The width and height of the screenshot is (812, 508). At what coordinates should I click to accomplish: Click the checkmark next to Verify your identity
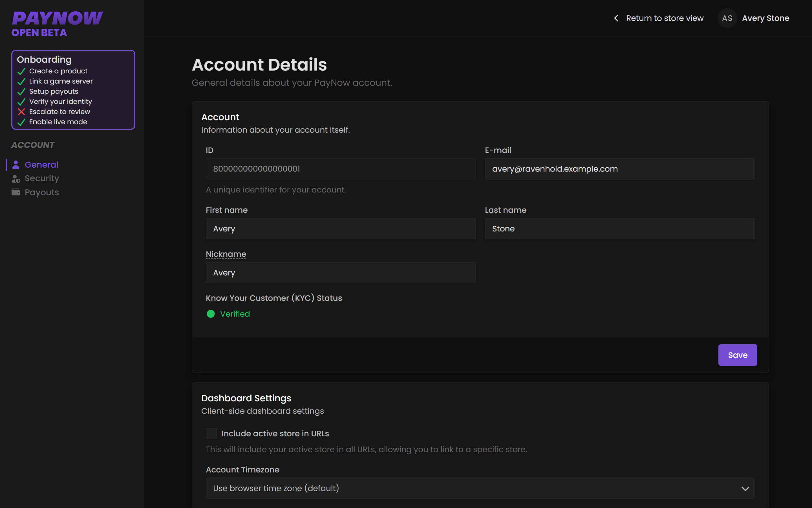tap(21, 102)
